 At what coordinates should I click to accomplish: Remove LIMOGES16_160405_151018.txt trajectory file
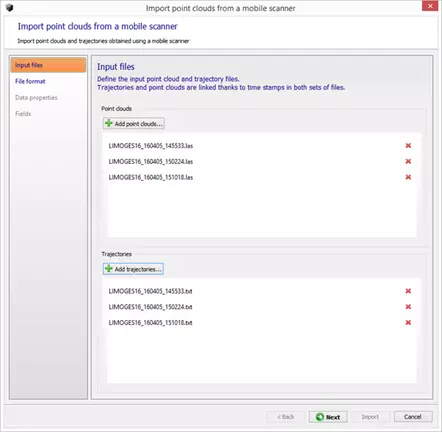408,322
